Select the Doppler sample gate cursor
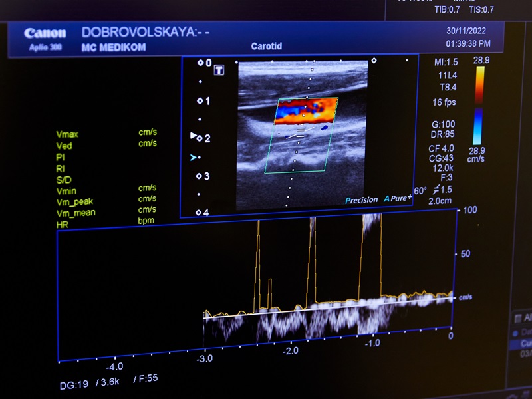 [x=299, y=136]
